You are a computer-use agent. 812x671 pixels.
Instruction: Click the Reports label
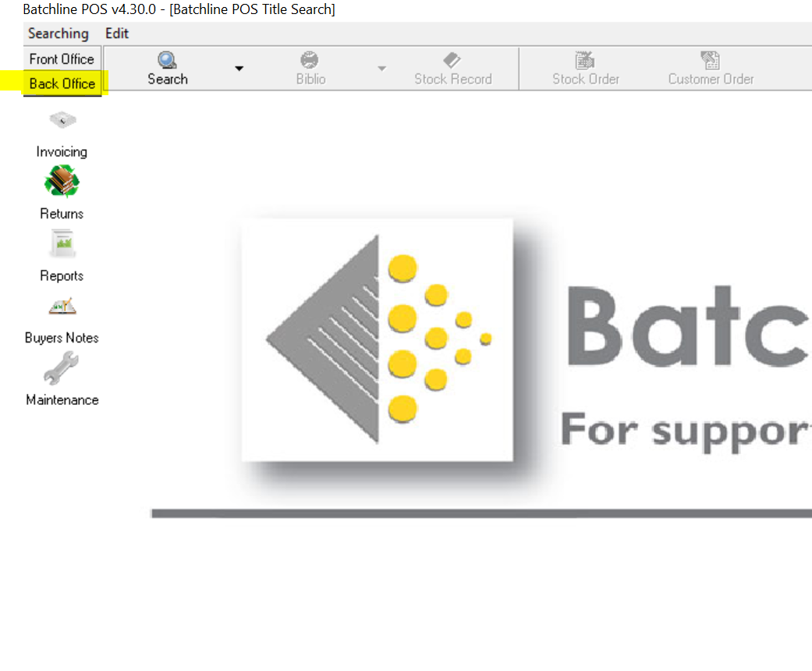tap(62, 275)
